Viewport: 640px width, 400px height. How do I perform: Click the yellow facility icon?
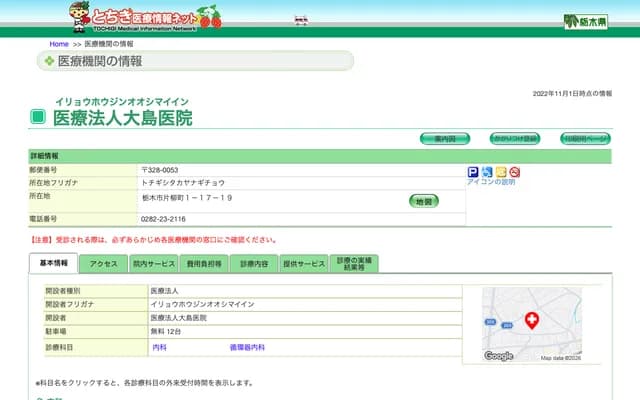coord(501,172)
